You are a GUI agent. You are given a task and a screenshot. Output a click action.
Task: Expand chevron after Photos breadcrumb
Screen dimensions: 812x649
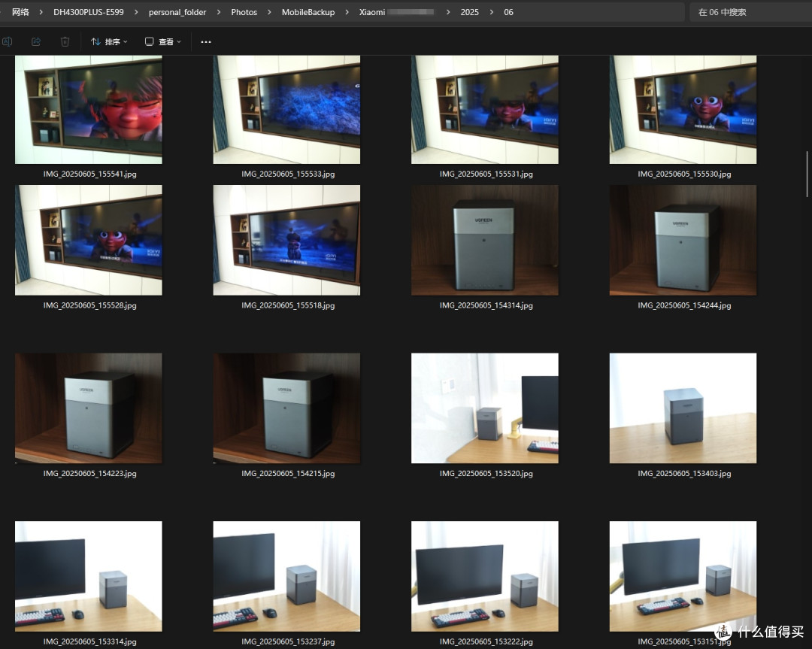pos(269,12)
